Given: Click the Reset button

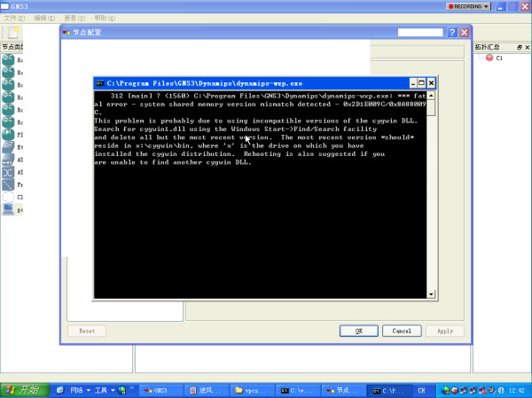Looking at the screenshot, I should point(87,331).
